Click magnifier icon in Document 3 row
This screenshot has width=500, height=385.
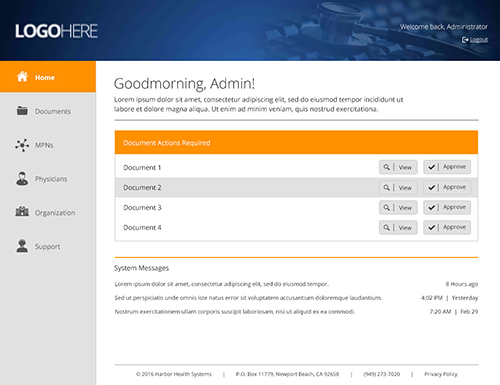tap(386, 207)
